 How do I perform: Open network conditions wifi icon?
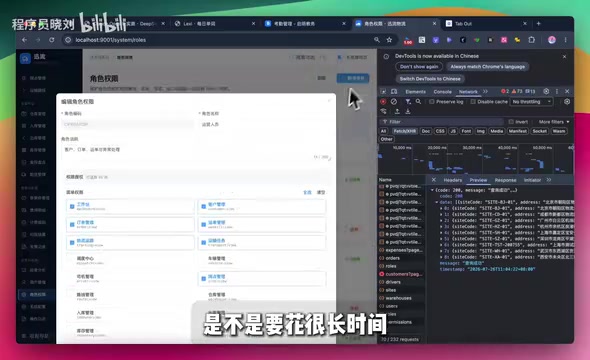click(x=383, y=111)
